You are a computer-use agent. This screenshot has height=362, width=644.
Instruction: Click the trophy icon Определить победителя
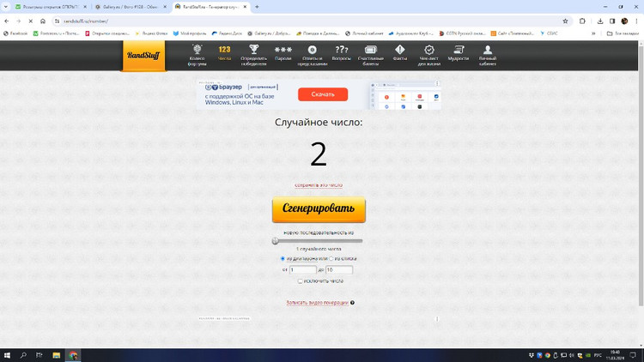click(253, 51)
